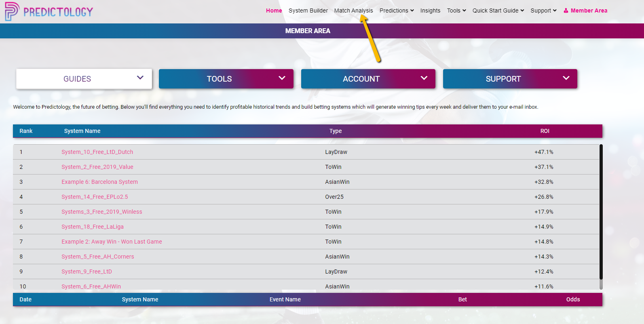Click the +47.1% ROI value
Viewport: 644px width, 324px height.
(x=544, y=152)
